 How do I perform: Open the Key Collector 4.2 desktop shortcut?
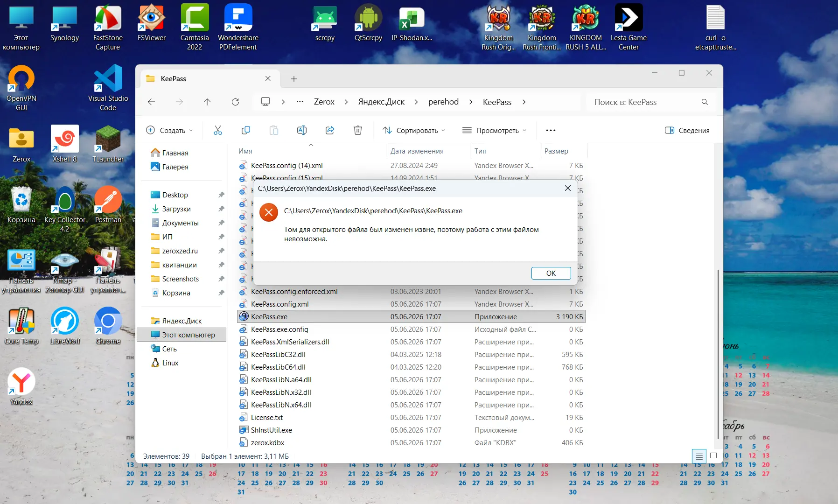point(65,210)
